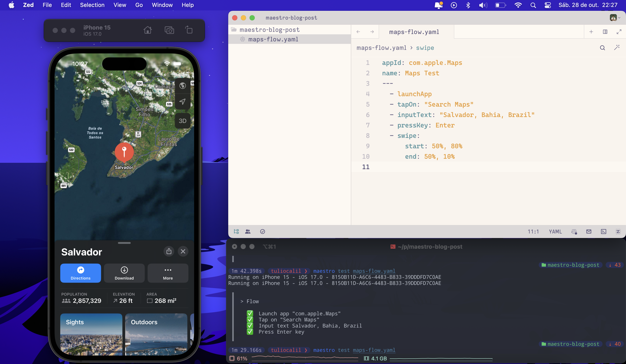Screen dimensions: 626x364
Task: Click the "> Flow" line in terminal
Action: 250,301
